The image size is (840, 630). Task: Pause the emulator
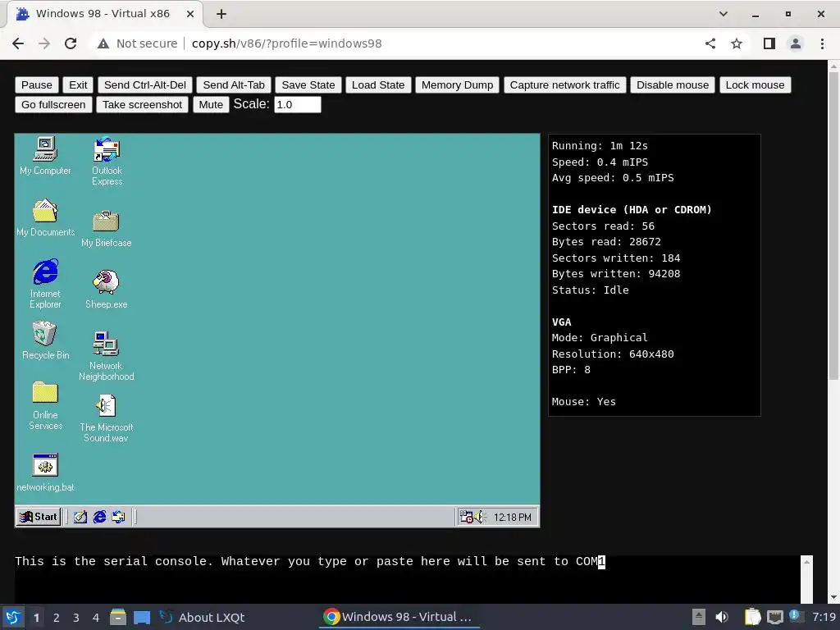[x=36, y=85]
